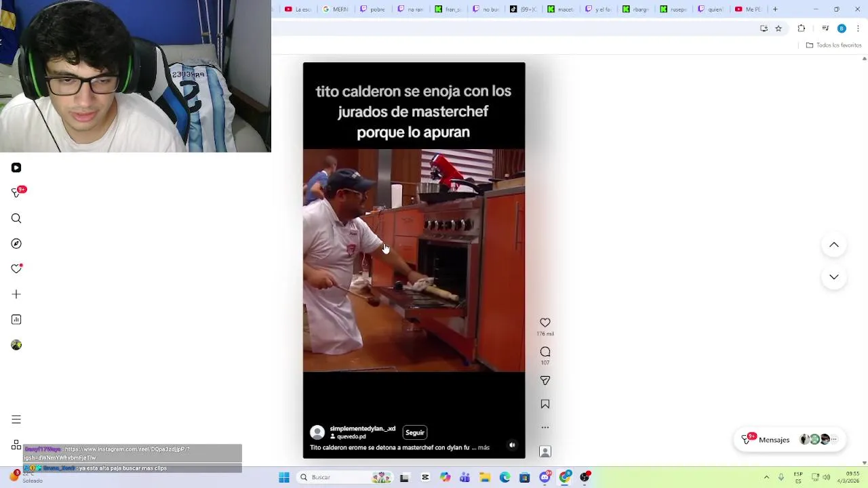Click the page vertical scrollbar
Viewport: 868px width, 488px height.
(x=864, y=260)
